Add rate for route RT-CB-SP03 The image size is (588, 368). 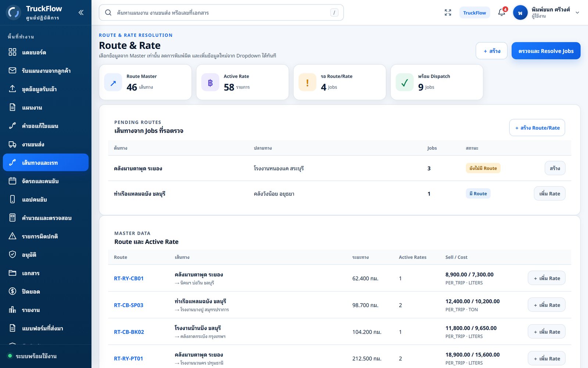click(546, 305)
